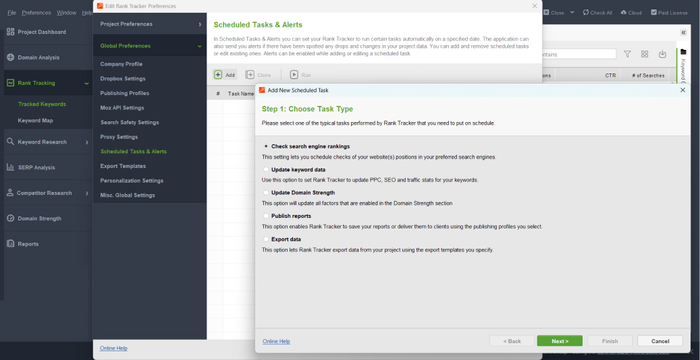Image resolution: width=700 pixels, height=360 pixels.
Task: Click the Clone task icon
Action: point(250,75)
